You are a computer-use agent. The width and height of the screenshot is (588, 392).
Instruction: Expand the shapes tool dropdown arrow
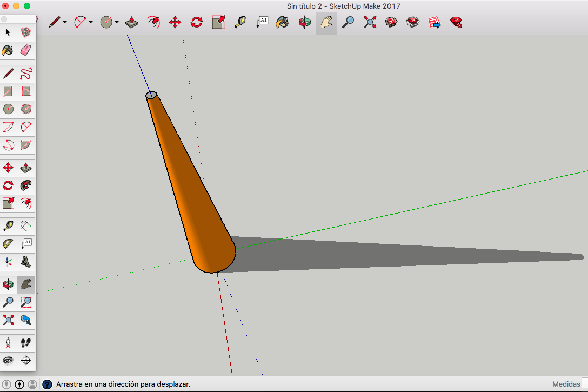[x=117, y=23]
